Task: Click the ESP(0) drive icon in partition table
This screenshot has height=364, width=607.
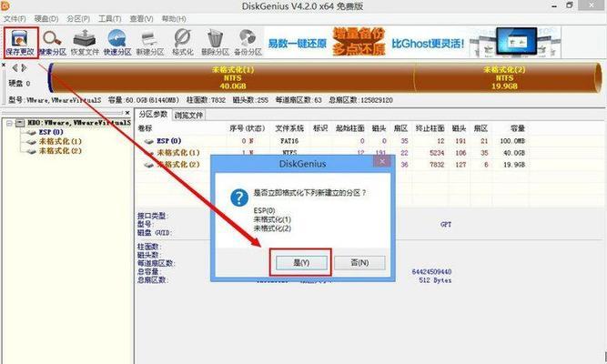Action: click(x=149, y=141)
